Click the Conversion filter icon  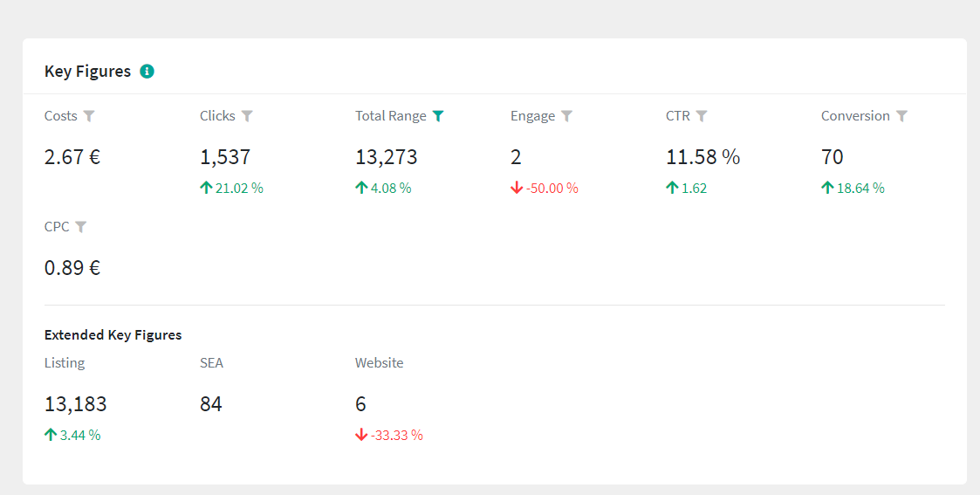pos(901,116)
